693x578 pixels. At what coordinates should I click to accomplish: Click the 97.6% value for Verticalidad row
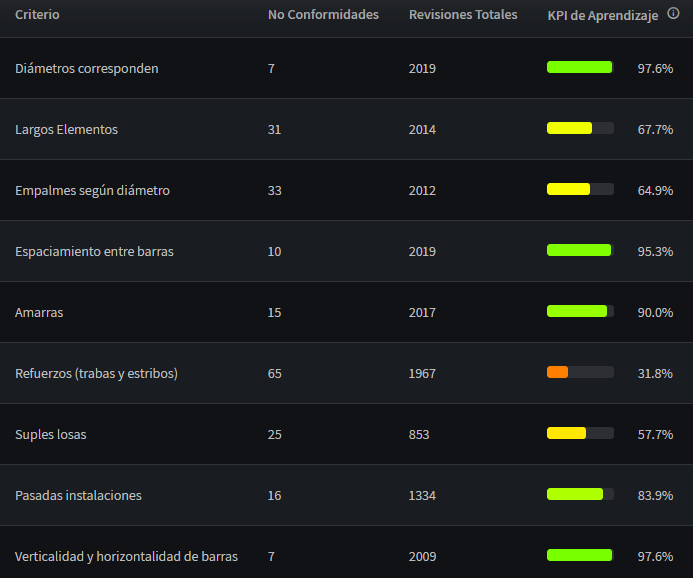(x=655, y=556)
